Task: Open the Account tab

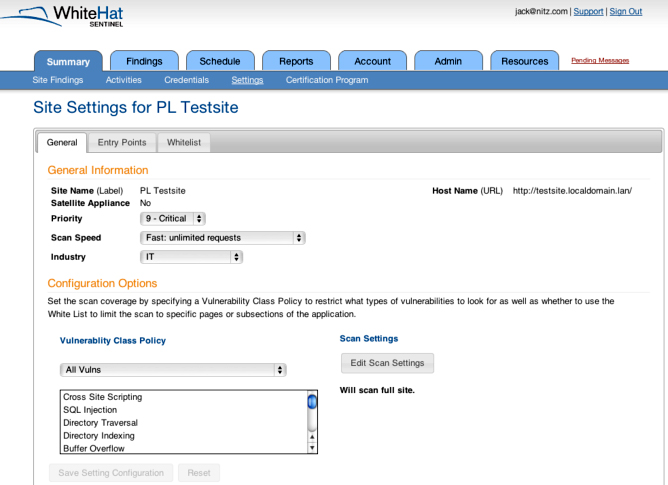Action: click(x=372, y=61)
